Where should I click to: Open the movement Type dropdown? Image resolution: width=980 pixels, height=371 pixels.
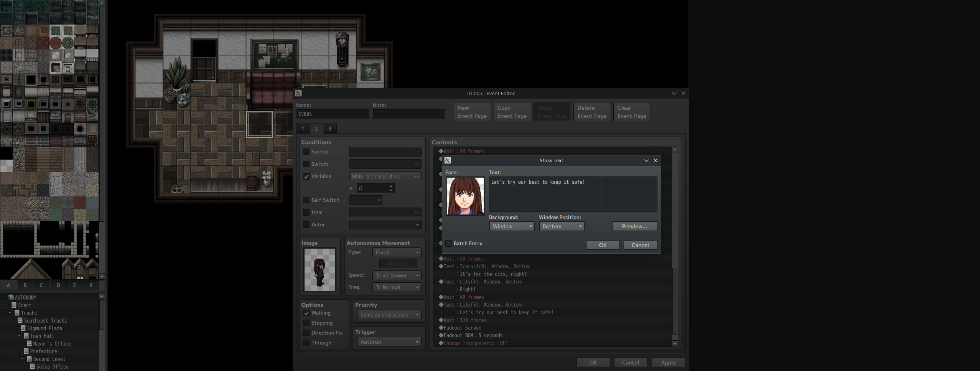click(397, 252)
